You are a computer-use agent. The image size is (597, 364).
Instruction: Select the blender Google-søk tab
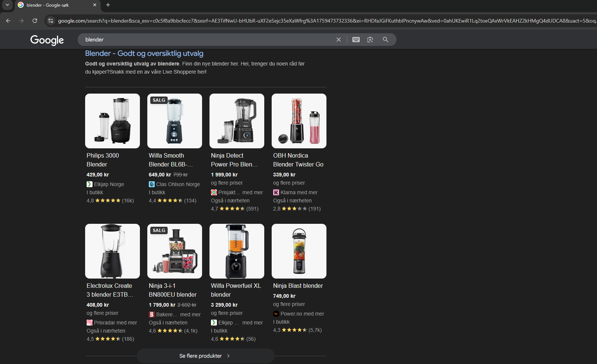point(52,5)
